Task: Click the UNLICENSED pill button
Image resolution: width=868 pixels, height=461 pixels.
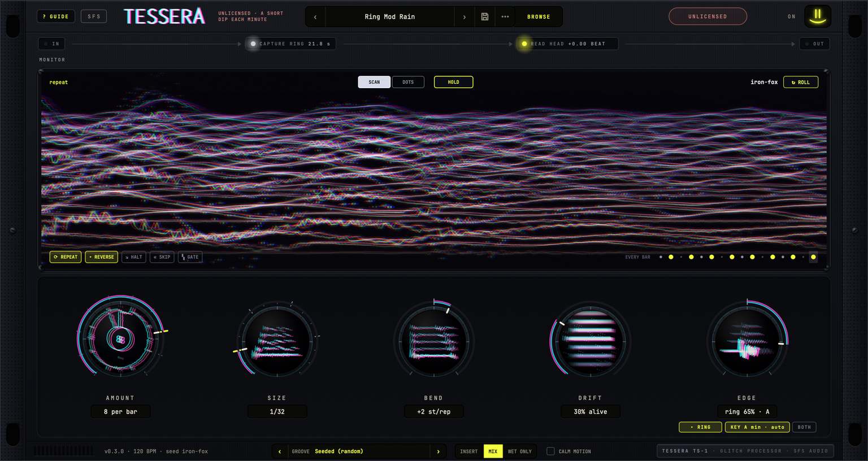Action: tap(708, 16)
